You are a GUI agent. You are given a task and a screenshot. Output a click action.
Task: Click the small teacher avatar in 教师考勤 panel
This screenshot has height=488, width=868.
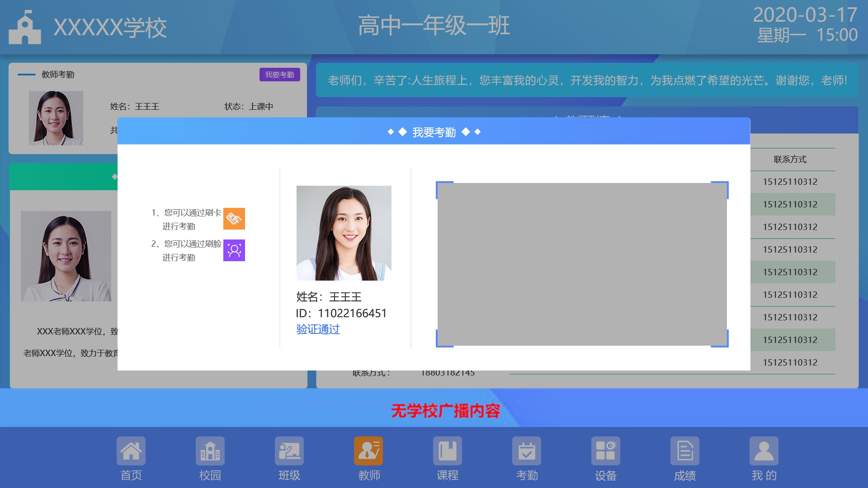click(x=56, y=118)
